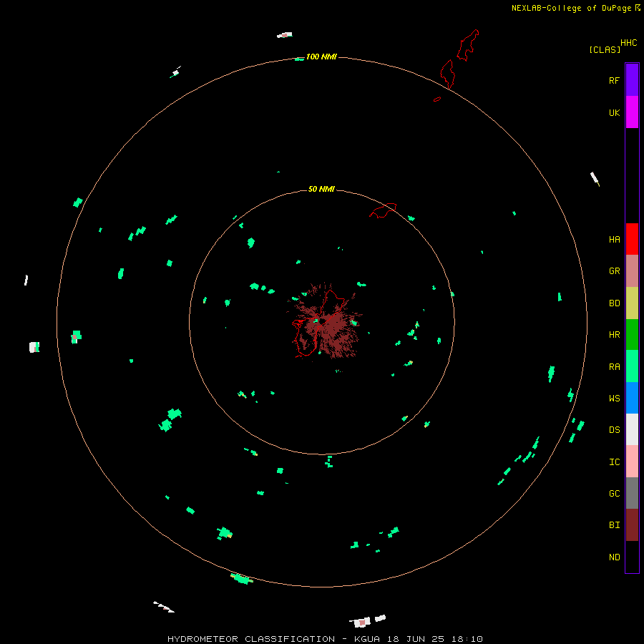Pick the HR dark green legend swatch
This screenshot has height=644, width=644.
tap(632, 335)
